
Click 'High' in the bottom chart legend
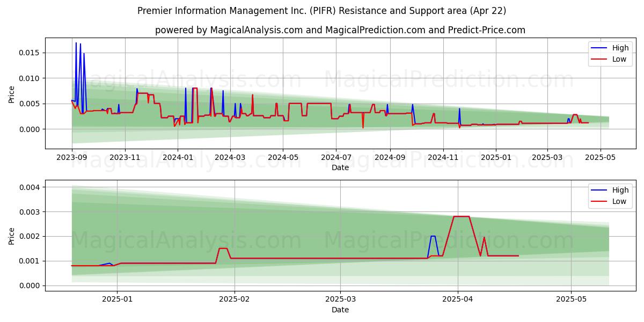(x=620, y=190)
